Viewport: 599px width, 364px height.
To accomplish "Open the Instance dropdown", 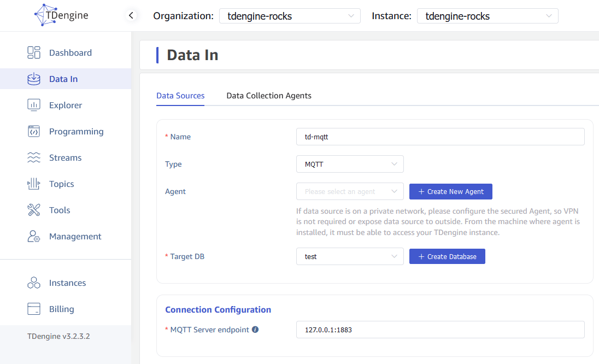I will coord(488,16).
